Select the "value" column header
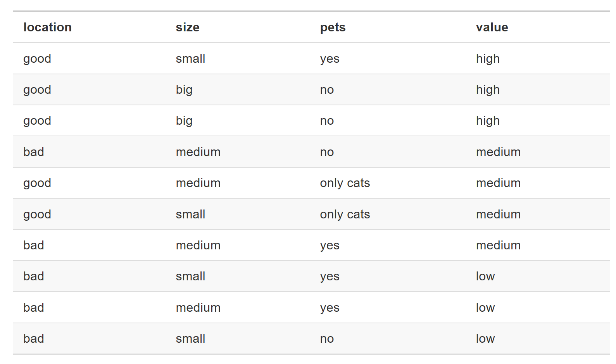This screenshot has height=364, width=616. [x=492, y=27]
